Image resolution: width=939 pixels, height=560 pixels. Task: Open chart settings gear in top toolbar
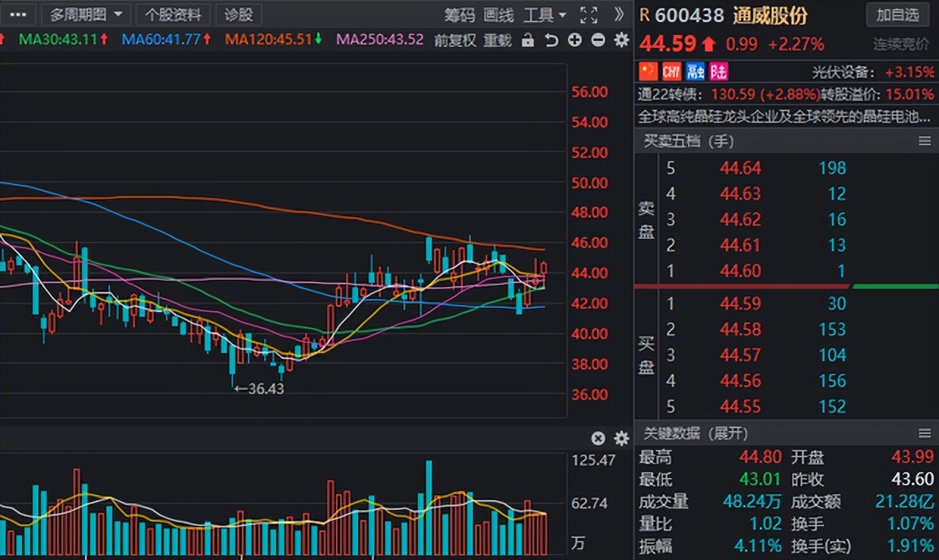tap(621, 40)
